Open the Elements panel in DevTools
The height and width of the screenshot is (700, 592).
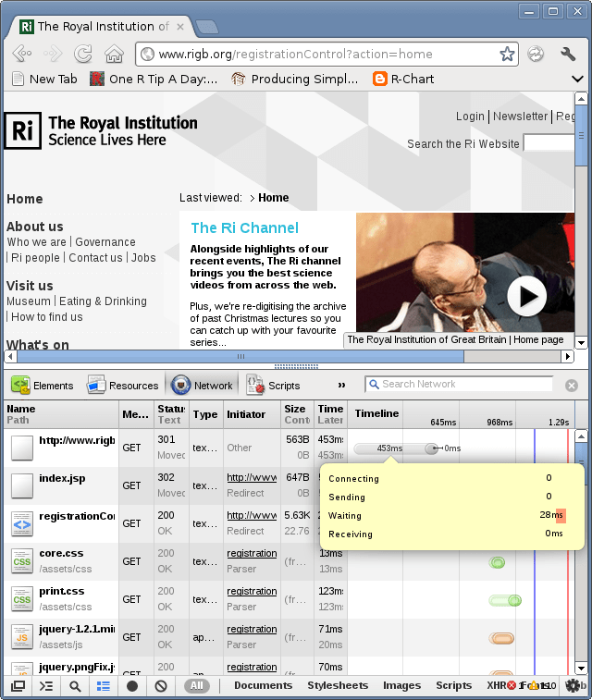pyautogui.click(x=43, y=386)
